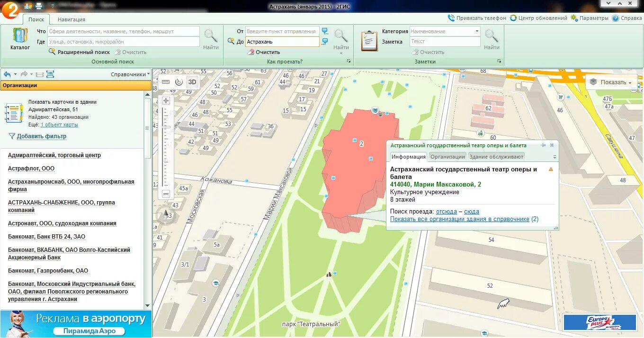Focus the Заметка text field
Image resolution: width=644 pixels, height=338 pixels.
[x=445, y=42]
